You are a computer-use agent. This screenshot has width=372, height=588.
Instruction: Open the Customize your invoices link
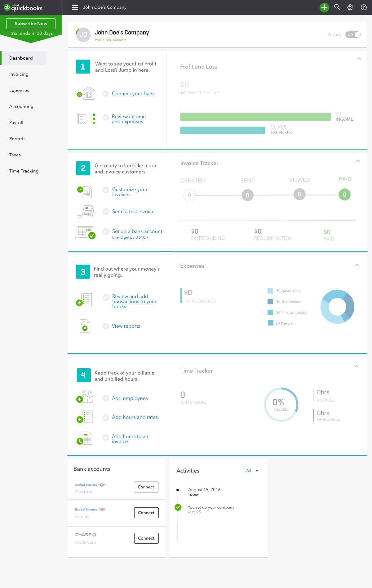[x=130, y=192]
